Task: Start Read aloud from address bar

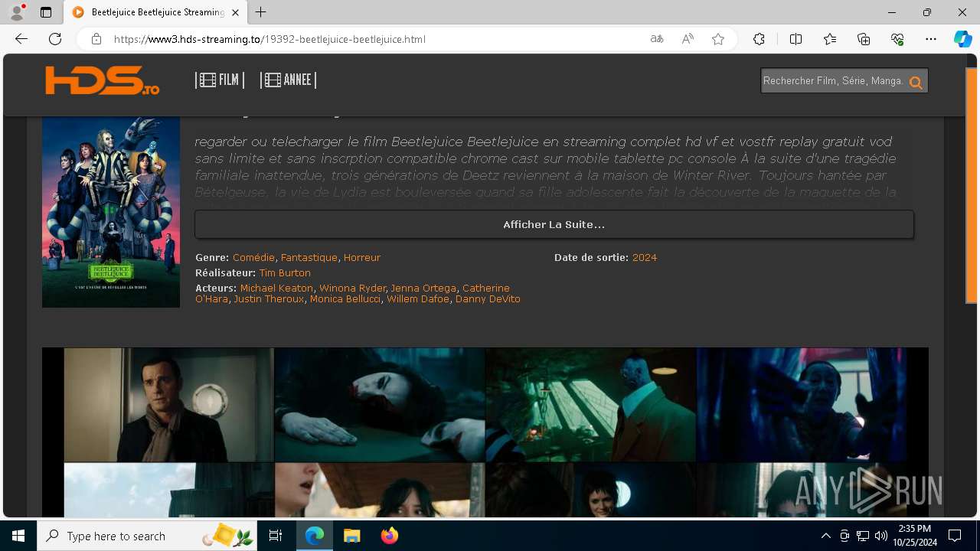Action: tap(688, 39)
